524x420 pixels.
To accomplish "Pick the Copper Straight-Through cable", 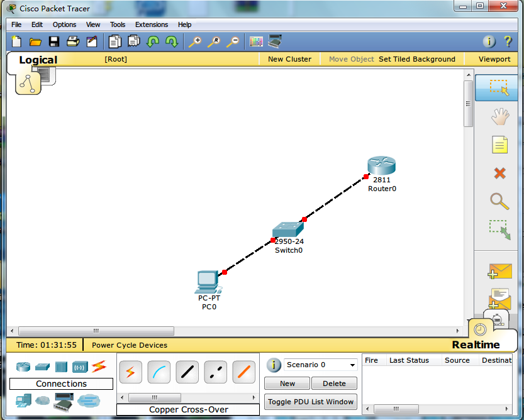I will click(187, 372).
